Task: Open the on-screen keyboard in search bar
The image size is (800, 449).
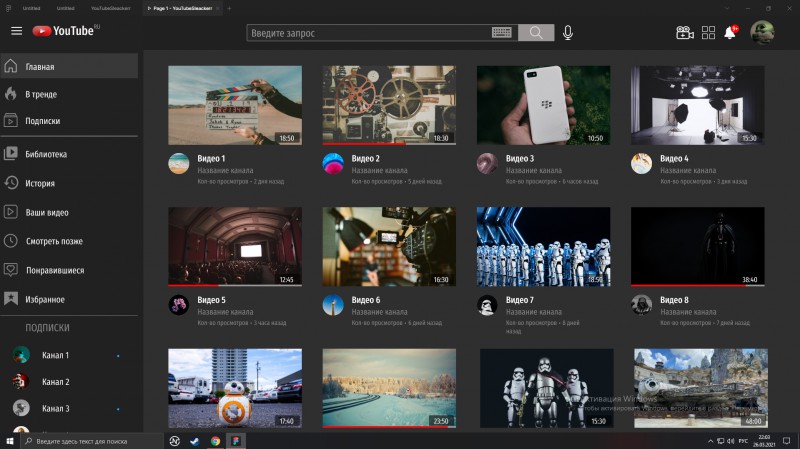Action: pos(502,33)
